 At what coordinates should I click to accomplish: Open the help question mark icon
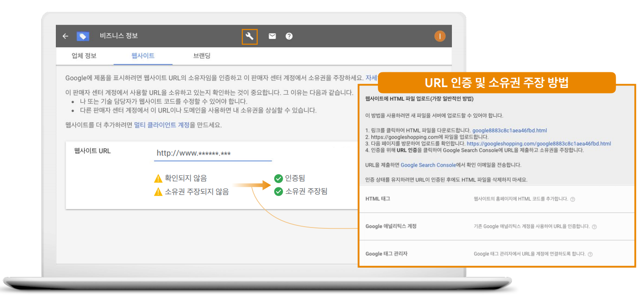pos(289,36)
